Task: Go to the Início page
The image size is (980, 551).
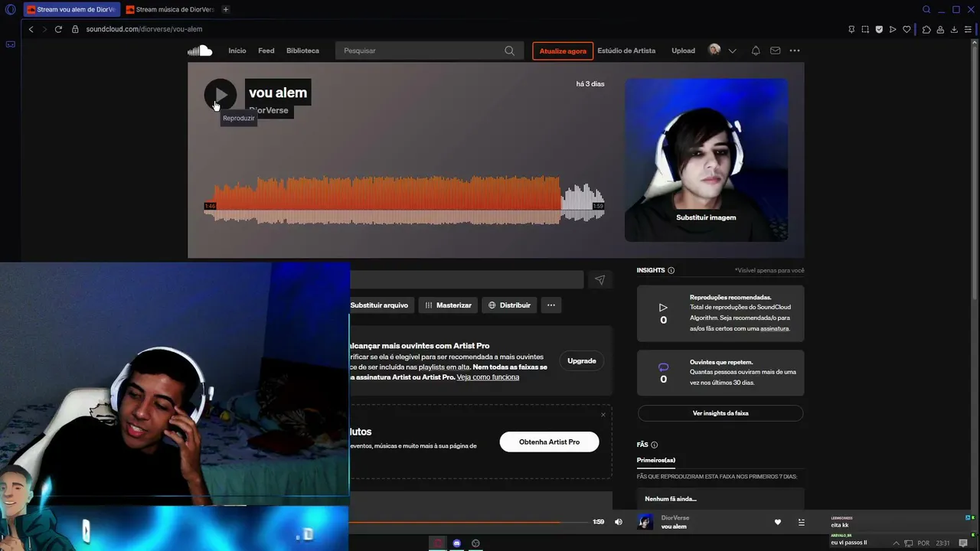Action: point(237,51)
